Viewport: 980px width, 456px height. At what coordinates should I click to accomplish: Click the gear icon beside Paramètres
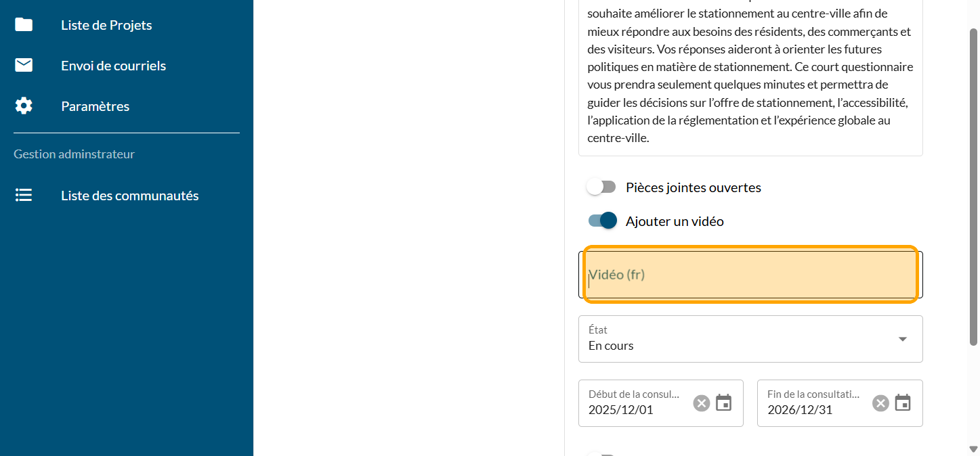(24, 106)
